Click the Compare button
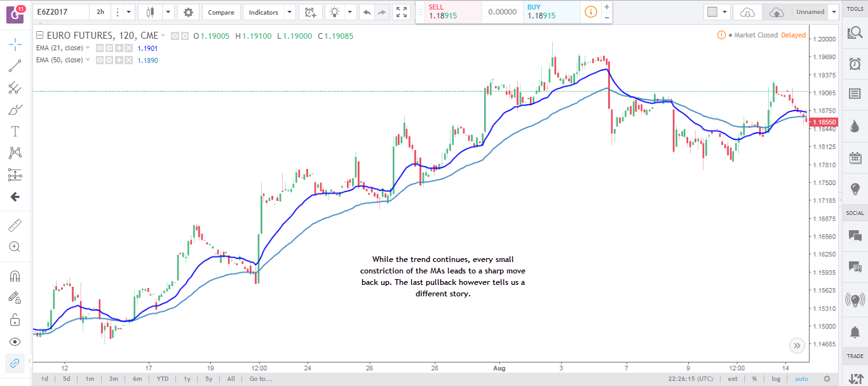The width and height of the screenshot is (868, 386). coord(221,11)
